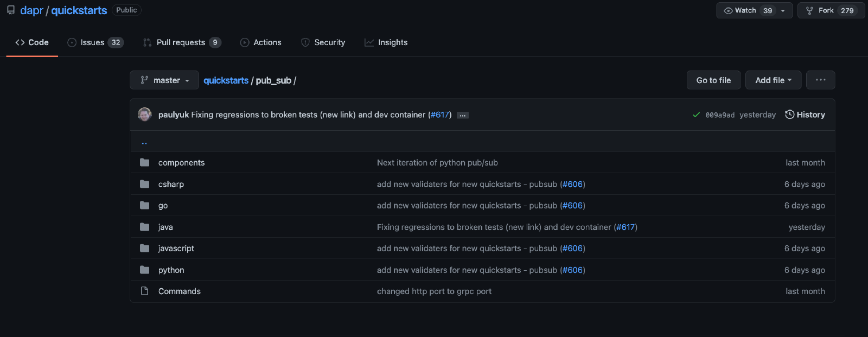This screenshot has height=337, width=868.
Task: Open the Actions tab
Action: point(261,42)
